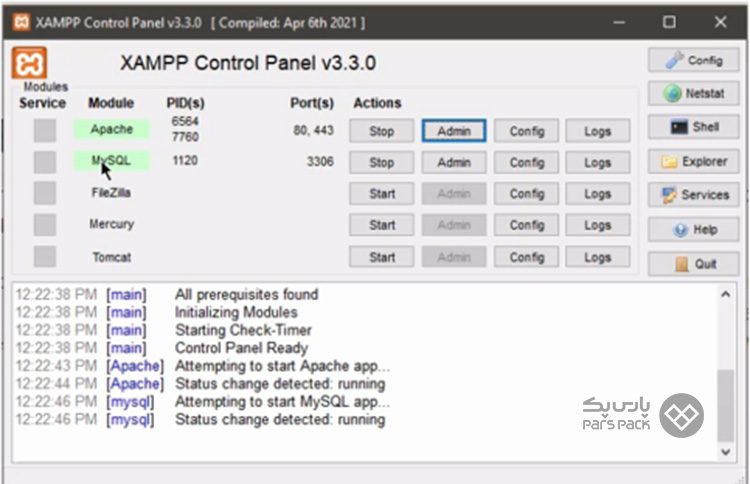
Task: Click the green Apache module label
Action: click(x=111, y=129)
